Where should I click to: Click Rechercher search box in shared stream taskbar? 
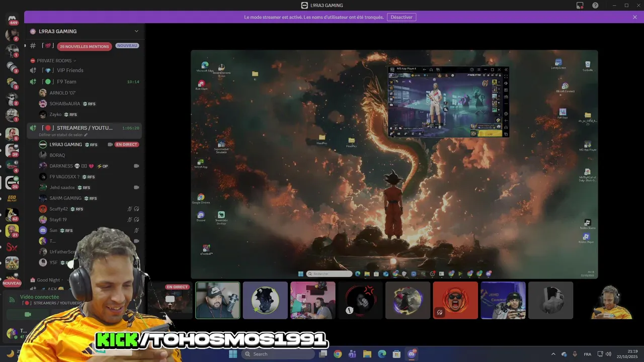click(x=329, y=274)
